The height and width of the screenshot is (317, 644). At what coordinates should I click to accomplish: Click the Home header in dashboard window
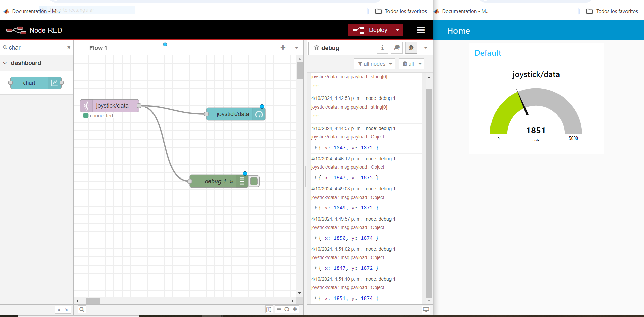(459, 31)
